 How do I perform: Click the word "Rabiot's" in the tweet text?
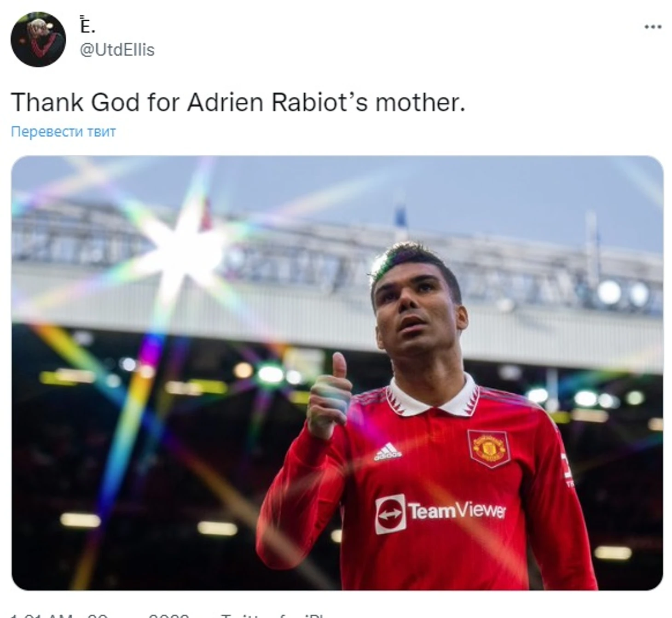(x=319, y=102)
